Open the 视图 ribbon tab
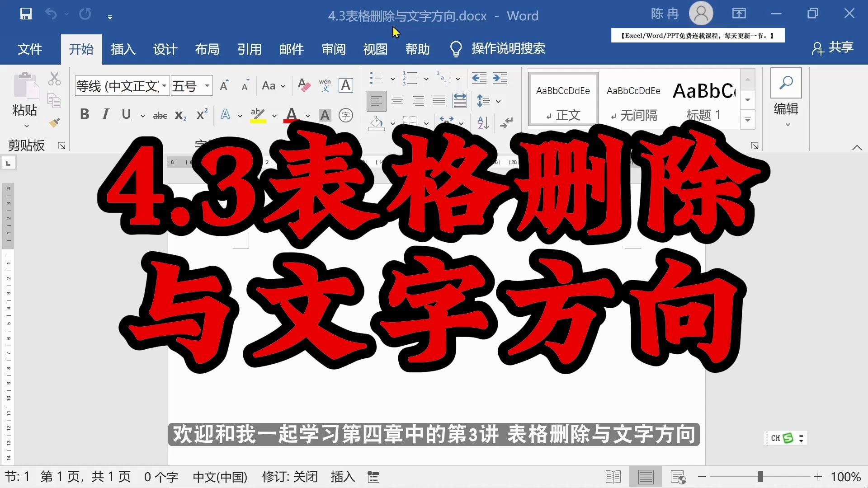 (x=376, y=48)
